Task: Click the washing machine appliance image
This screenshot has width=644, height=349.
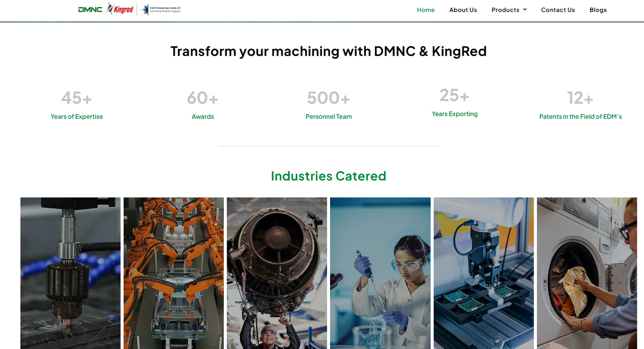Action: 586,273
